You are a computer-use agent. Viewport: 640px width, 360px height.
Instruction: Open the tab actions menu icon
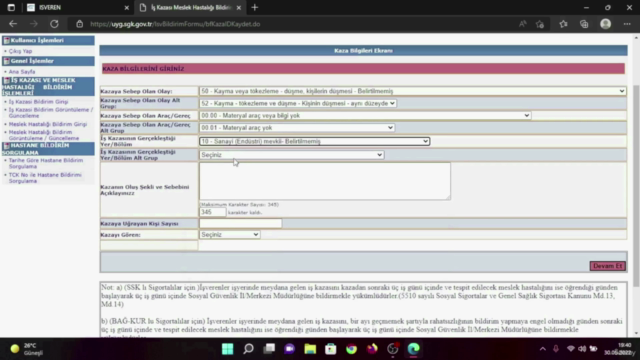(x=11, y=7)
